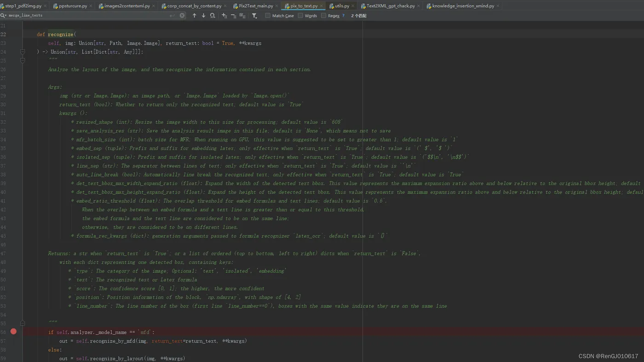This screenshot has width=644, height=362.
Task: Close the step1_pdf2img.py tab
Action: tap(45, 6)
